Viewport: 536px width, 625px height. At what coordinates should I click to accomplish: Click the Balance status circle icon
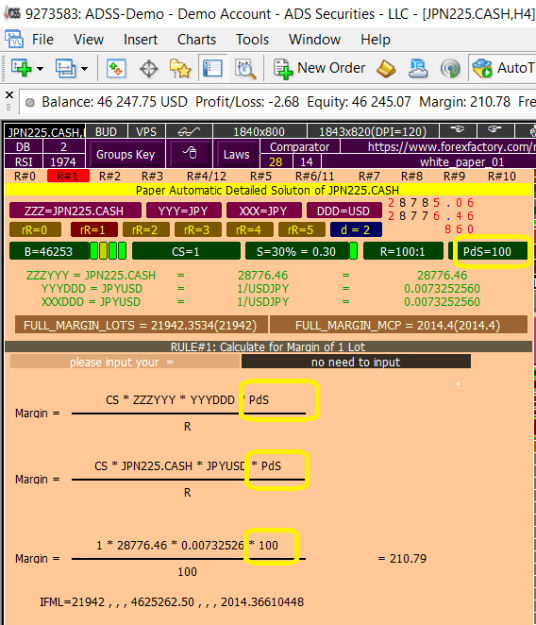[x=30, y=103]
